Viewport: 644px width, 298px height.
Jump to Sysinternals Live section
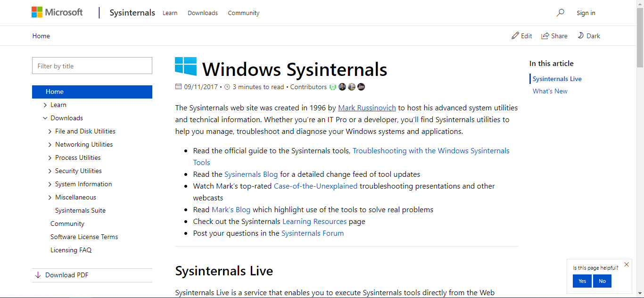click(x=557, y=79)
